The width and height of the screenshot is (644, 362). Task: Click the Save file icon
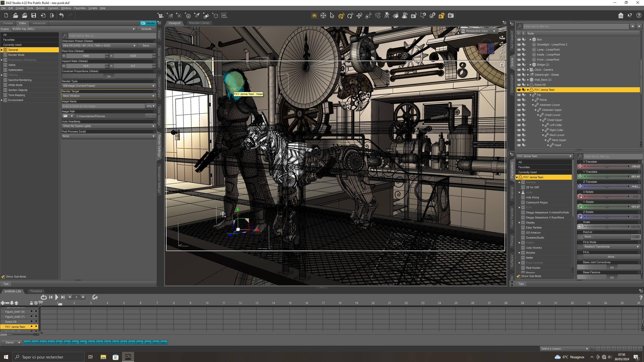point(33,16)
